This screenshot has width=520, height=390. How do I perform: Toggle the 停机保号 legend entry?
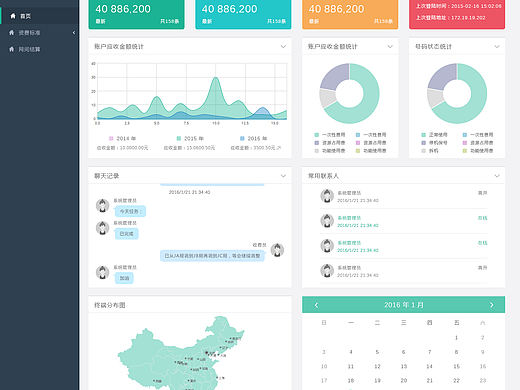click(x=434, y=143)
